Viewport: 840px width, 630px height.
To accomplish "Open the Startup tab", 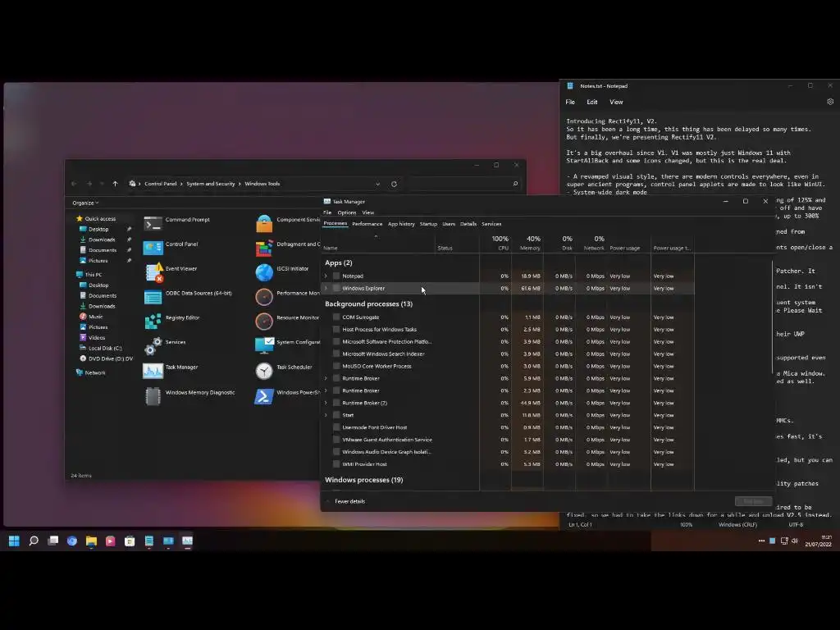I will pos(428,224).
